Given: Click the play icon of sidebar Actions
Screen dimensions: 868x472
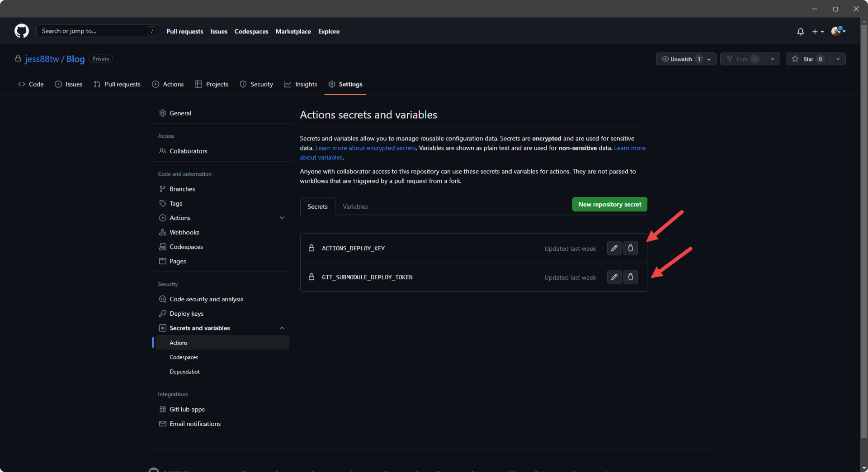Looking at the screenshot, I should (x=163, y=218).
